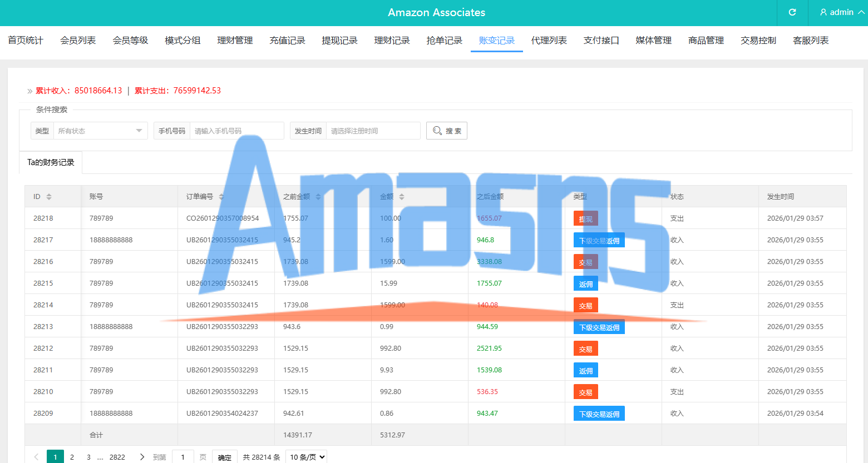Viewport: 868px width, 463px height.
Task: Sort by 之前金额 column arrows
Action: 318,197
